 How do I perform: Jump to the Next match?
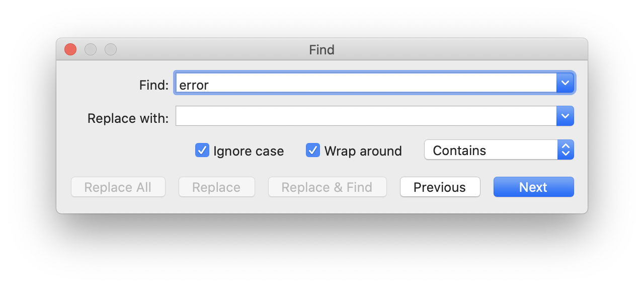533,187
